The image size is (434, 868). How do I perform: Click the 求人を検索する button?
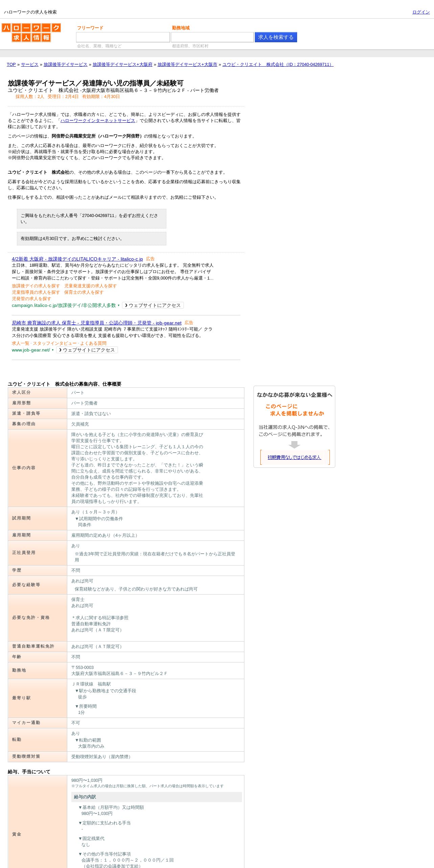point(276,37)
